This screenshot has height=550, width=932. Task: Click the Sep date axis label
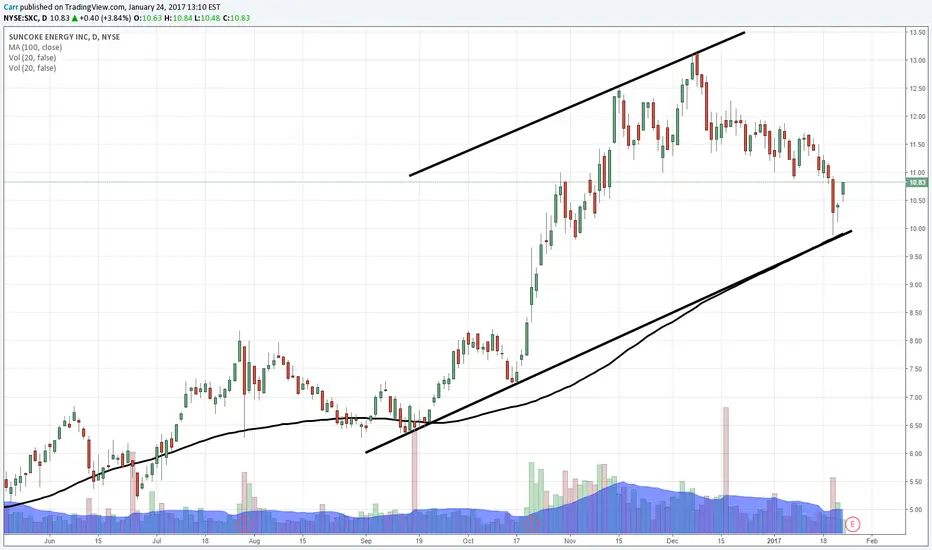(366, 541)
